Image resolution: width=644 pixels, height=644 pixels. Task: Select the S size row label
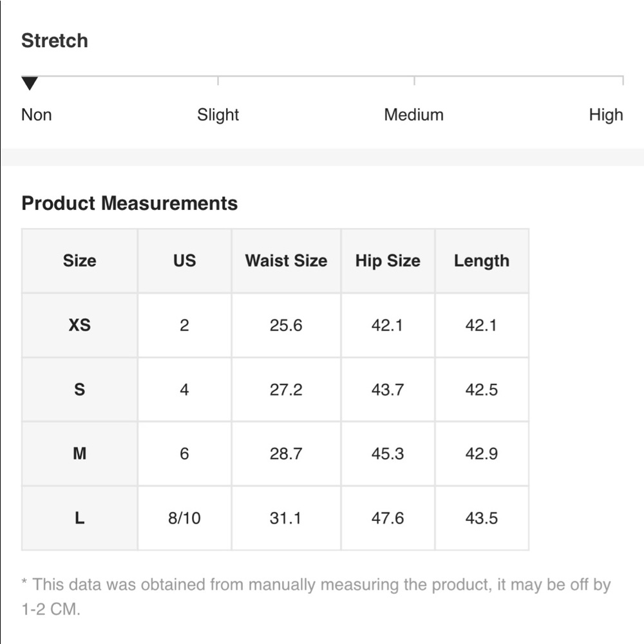[80, 390]
